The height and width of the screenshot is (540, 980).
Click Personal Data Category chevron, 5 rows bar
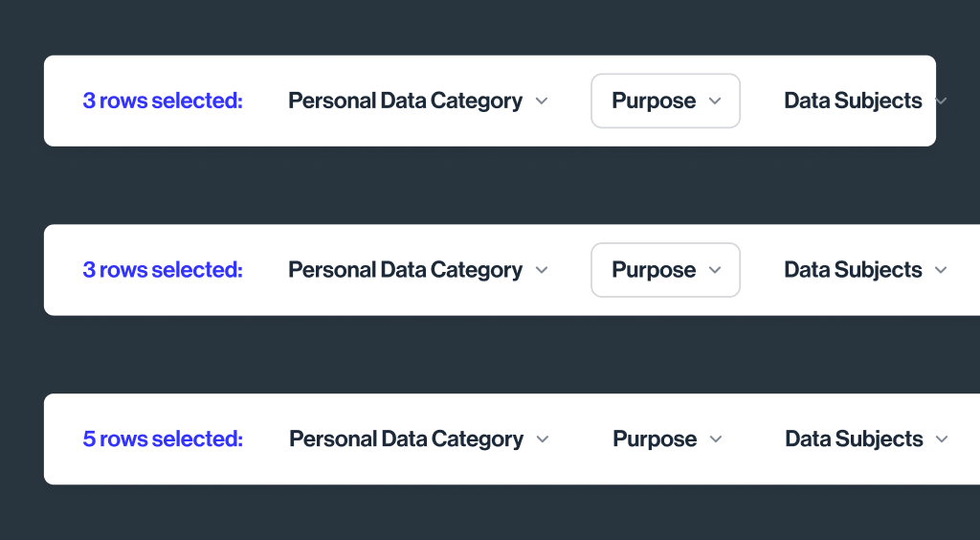point(543,439)
